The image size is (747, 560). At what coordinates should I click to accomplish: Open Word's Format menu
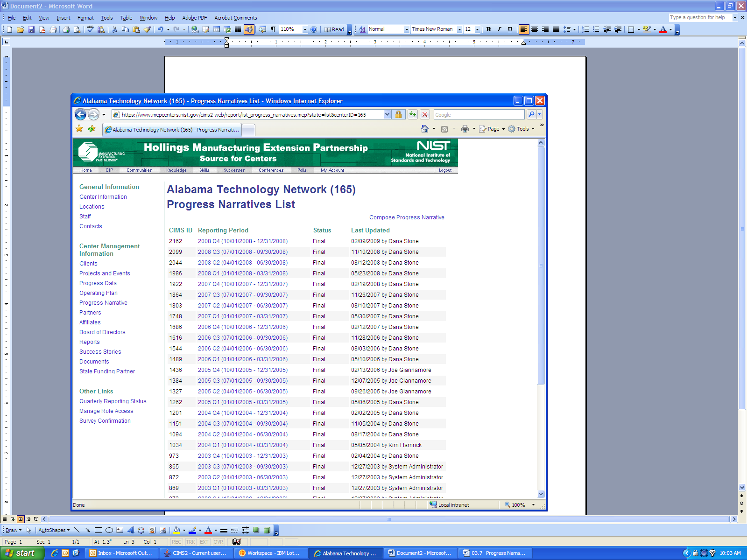pyautogui.click(x=85, y=18)
